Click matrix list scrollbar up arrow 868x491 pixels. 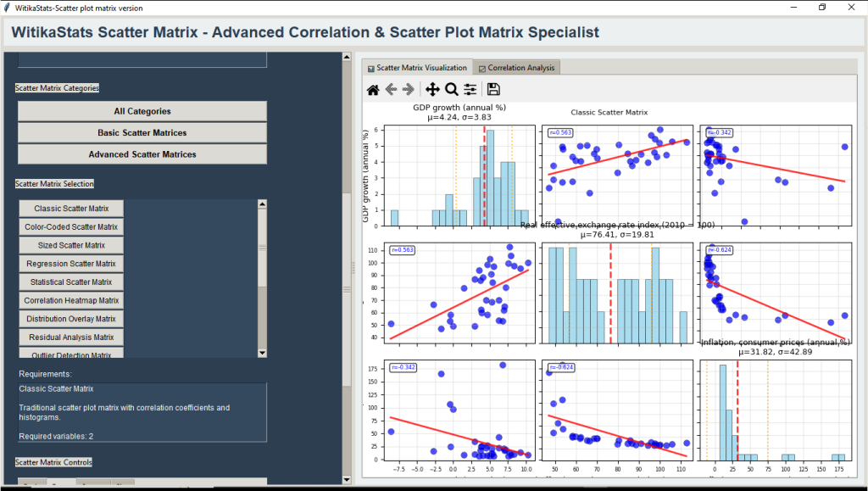click(263, 204)
